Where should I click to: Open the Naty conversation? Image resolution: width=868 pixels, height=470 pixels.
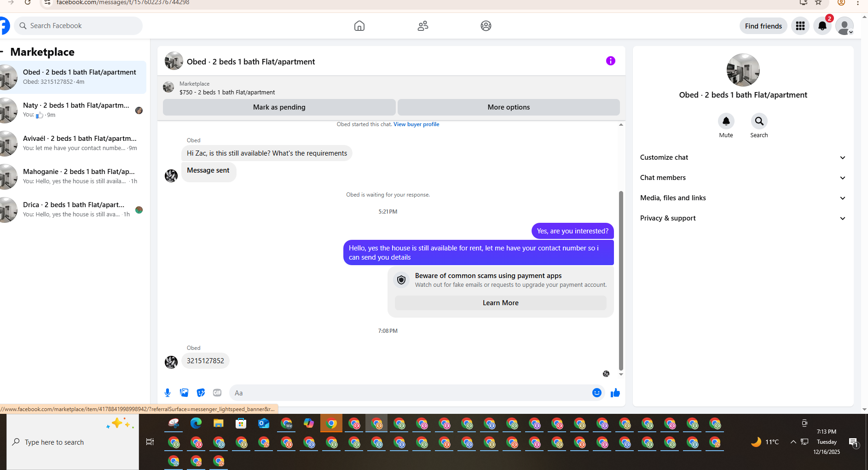(73, 110)
